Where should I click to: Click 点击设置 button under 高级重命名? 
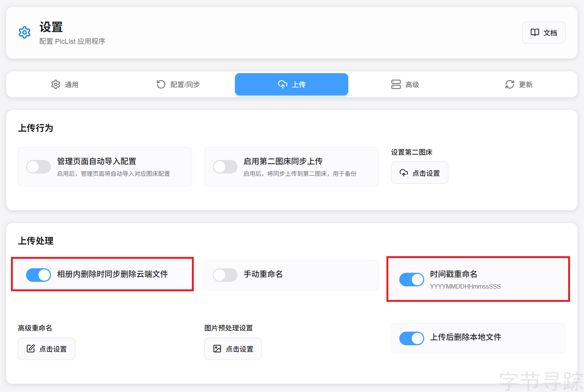46,349
